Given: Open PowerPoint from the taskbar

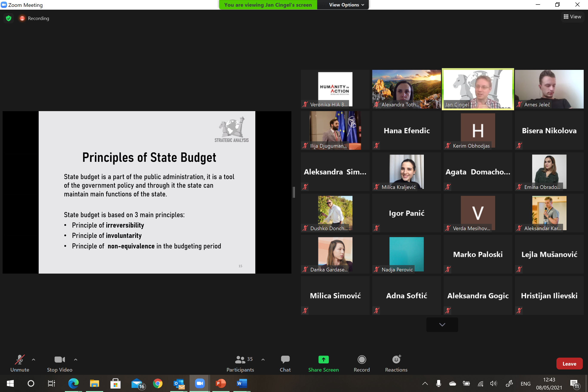Looking at the screenshot, I should [x=220, y=383].
